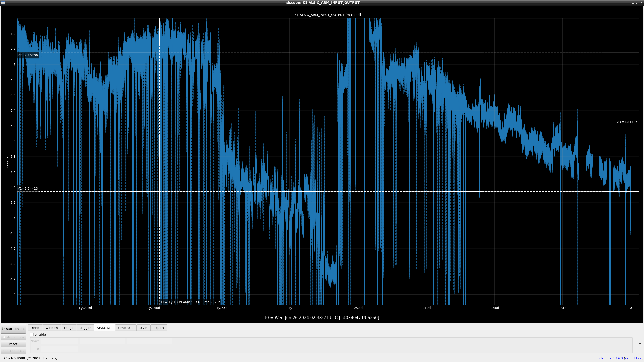Close the ndscope window
Viewport: 644px width, 362px height.
(x=641, y=3)
